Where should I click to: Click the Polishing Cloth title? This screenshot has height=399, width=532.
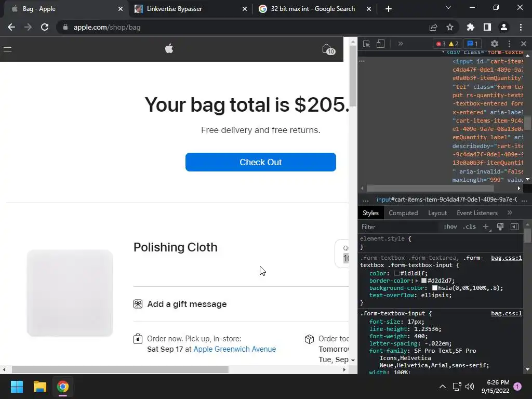(176, 247)
